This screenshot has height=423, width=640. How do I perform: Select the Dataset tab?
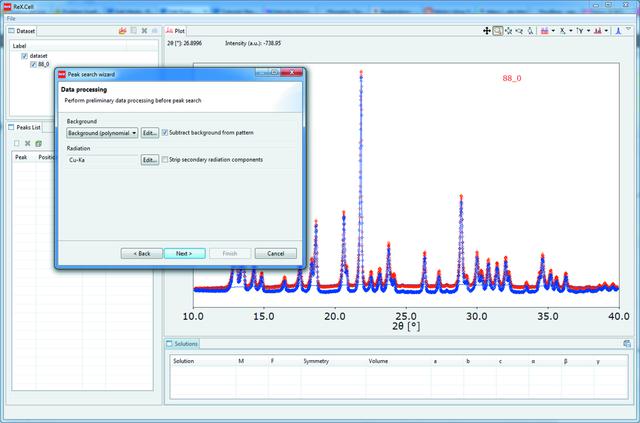pos(22,31)
